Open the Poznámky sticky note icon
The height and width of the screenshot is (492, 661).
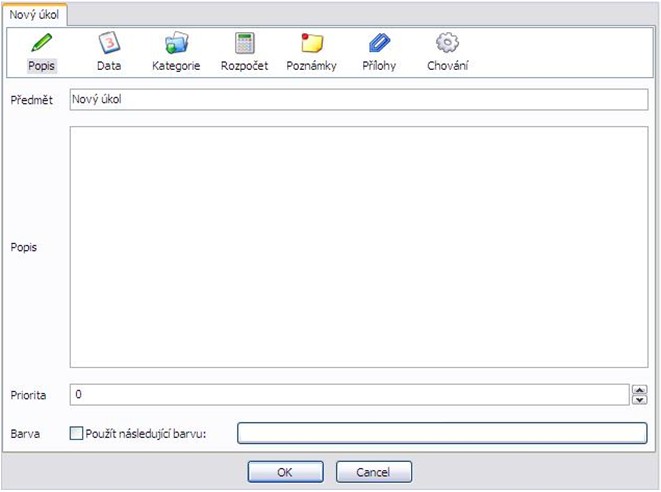point(312,43)
